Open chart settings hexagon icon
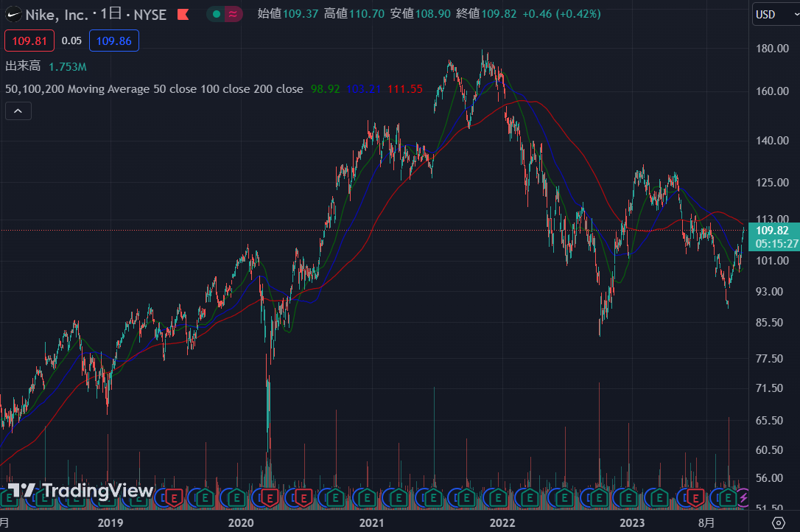Image resolution: width=800 pixels, height=532 pixels. point(778,522)
